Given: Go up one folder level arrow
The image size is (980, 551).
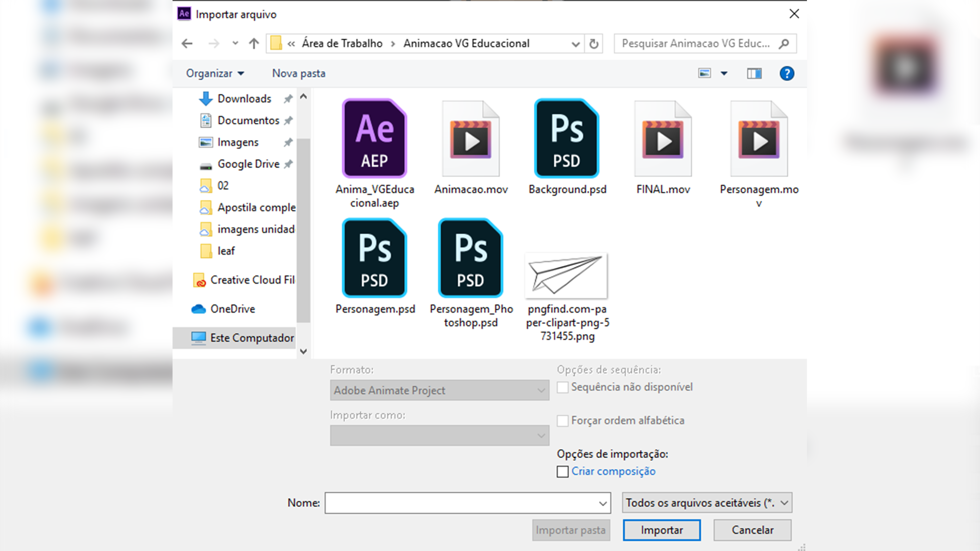Looking at the screenshot, I should [254, 44].
